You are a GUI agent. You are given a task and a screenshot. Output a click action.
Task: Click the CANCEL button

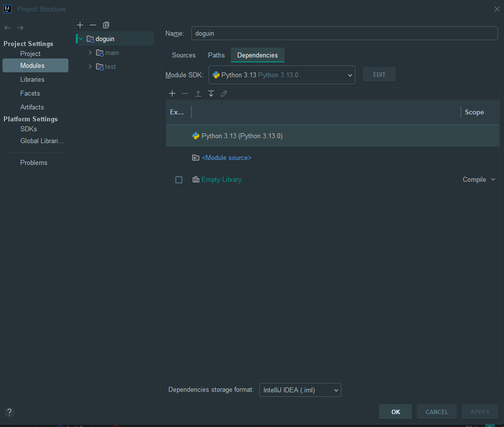(437, 412)
